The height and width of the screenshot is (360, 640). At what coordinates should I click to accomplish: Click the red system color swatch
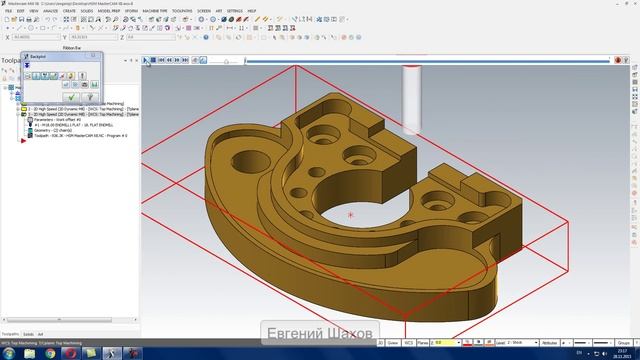(467, 343)
